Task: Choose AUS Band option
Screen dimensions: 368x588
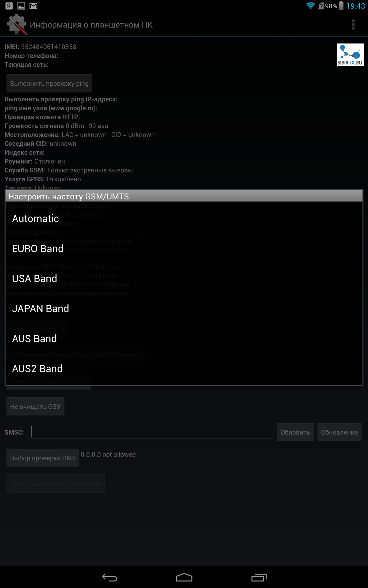Action: point(184,338)
